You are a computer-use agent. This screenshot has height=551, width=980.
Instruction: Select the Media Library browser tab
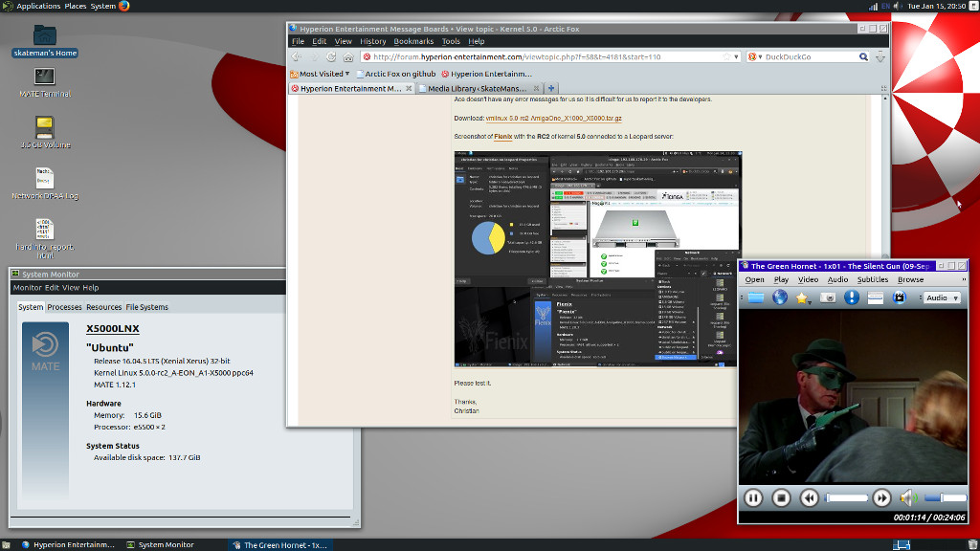coord(479,89)
